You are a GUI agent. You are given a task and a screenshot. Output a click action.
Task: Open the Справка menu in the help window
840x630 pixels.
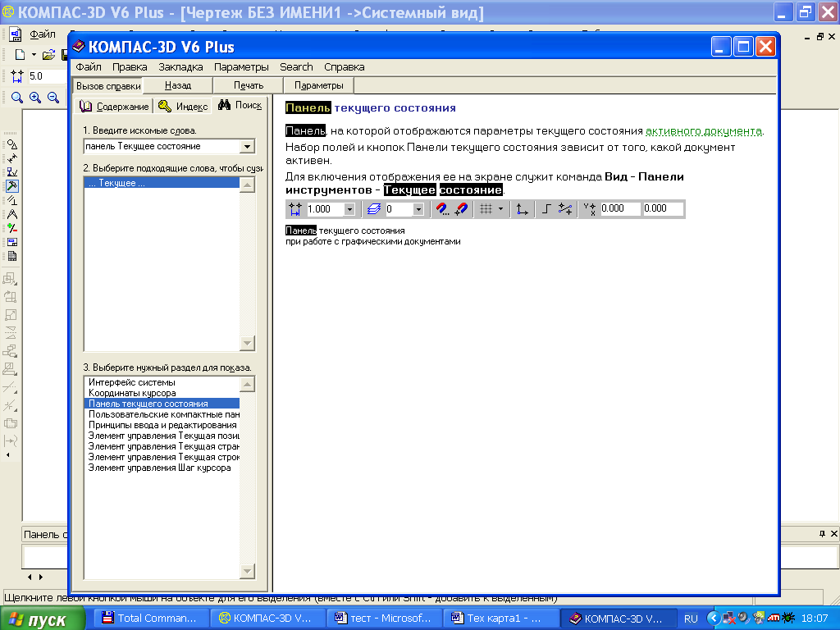pos(344,67)
